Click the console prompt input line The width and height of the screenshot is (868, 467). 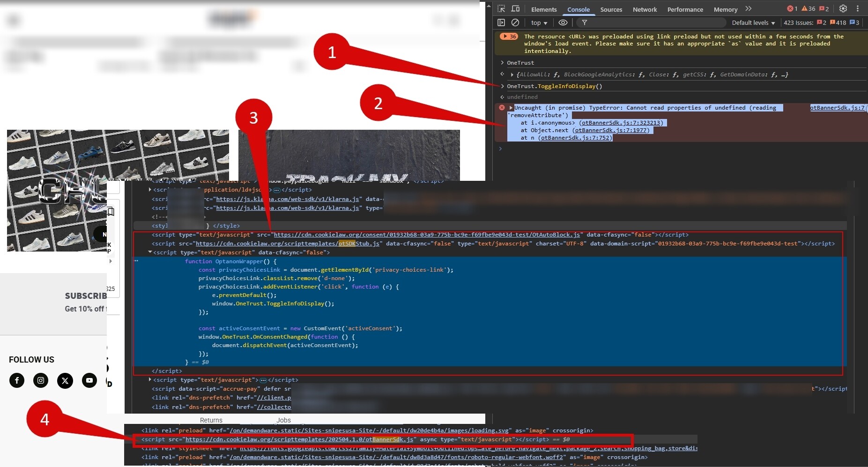pos(684,149)
